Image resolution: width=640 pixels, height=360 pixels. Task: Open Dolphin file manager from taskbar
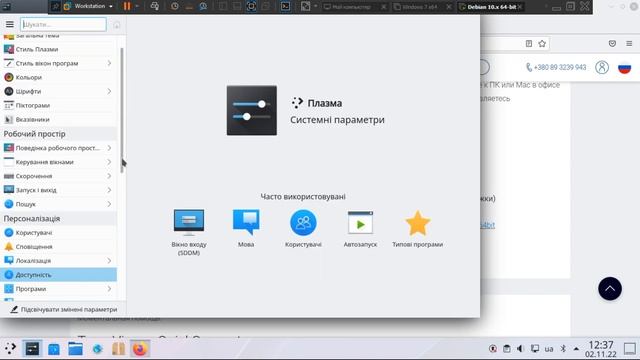pyautogui.click(x=76, y=349)
